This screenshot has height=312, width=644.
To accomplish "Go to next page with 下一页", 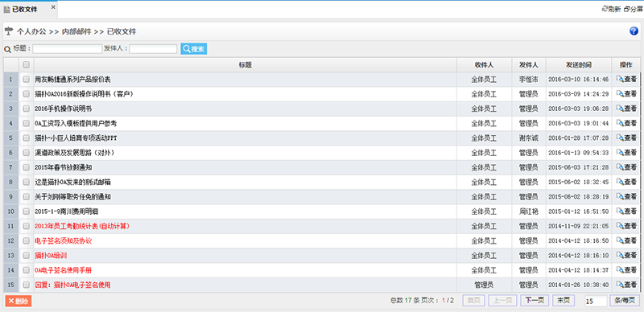I will coord(535,301).
